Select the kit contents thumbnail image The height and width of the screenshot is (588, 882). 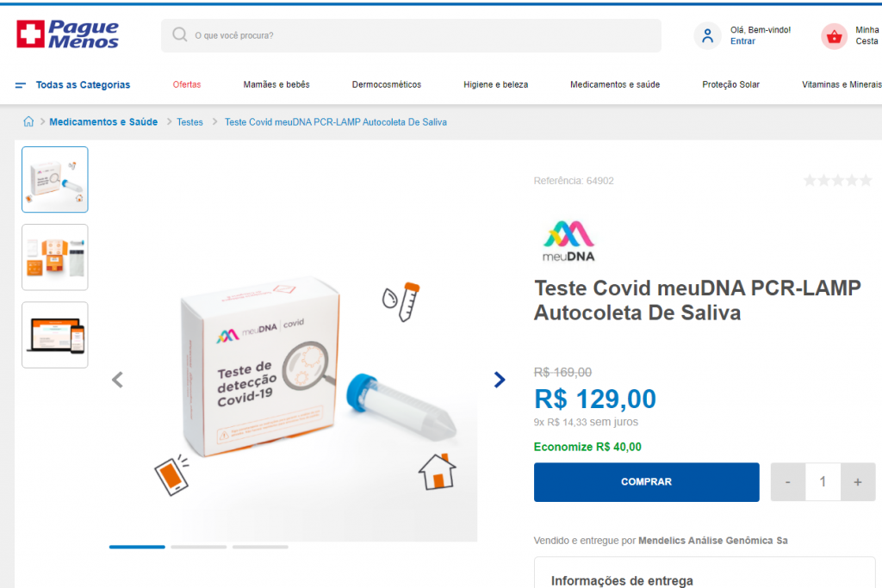(55, 257)
